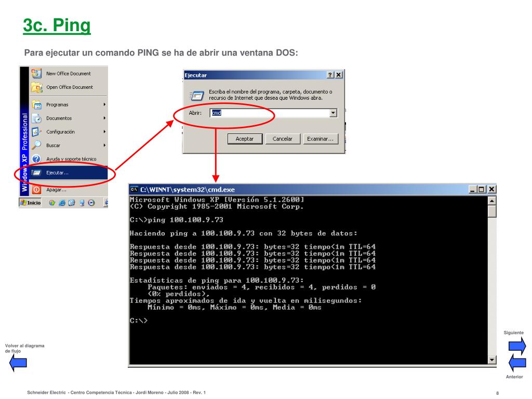Click the cmd.exe title bar system icon

pos(135,189)
